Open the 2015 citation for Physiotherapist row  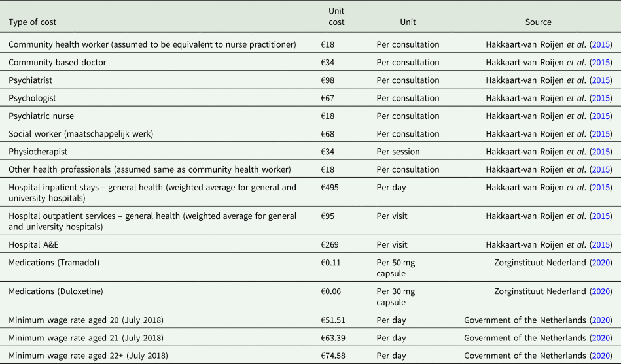click(601, 152)
